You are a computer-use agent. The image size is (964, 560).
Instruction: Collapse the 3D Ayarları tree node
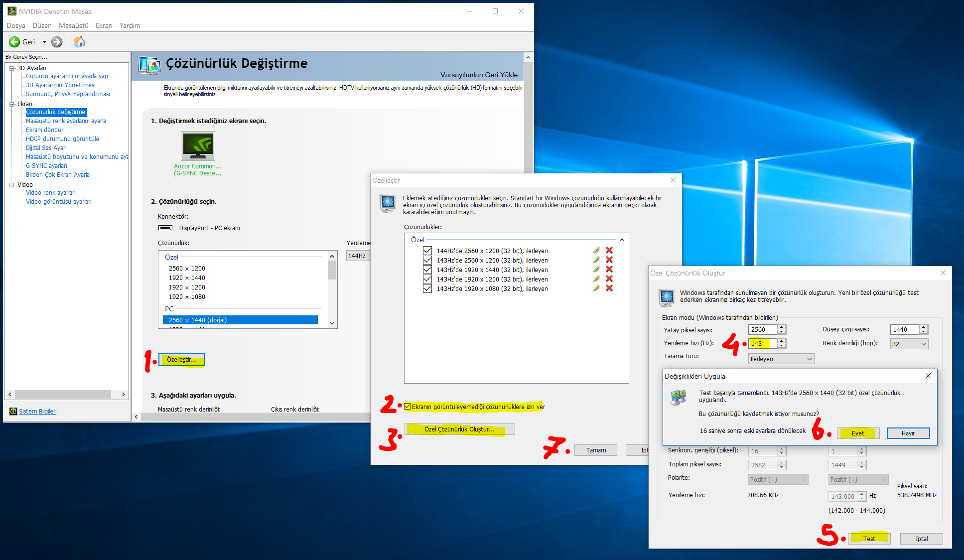[12, 68]
